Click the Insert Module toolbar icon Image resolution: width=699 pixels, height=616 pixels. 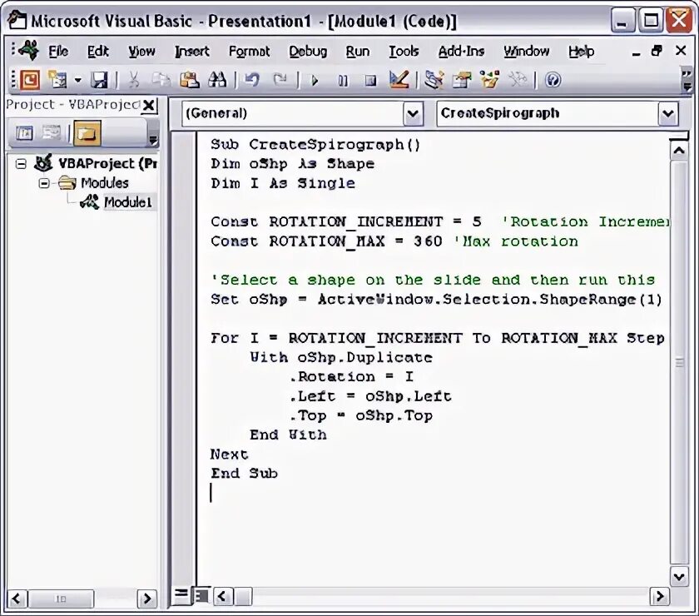(x=58, y=80)
